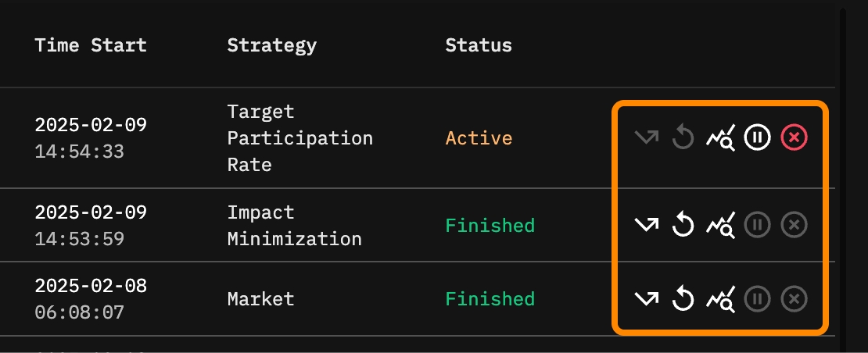The width and height of the screenshot is (868, 353).
Task: Click downward trend arrow on Market order row
Action: tap(647, 299)
